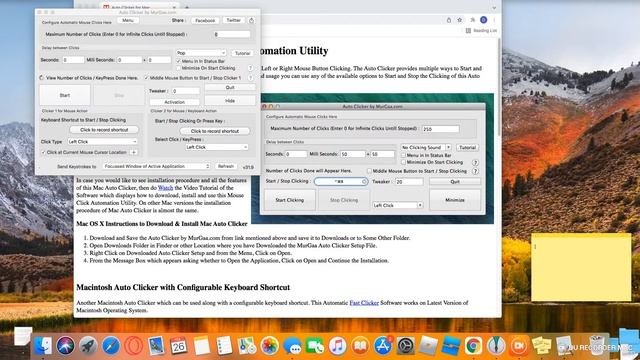This screenshot has width=640, height=360.
Task: Open System Preferences from the dock
Action: [x=405, y=346]
